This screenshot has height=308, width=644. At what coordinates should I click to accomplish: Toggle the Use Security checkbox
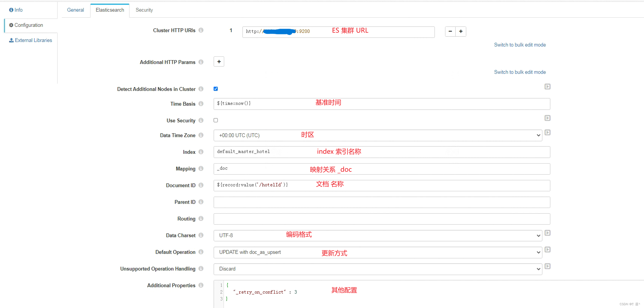coord(216,120)
